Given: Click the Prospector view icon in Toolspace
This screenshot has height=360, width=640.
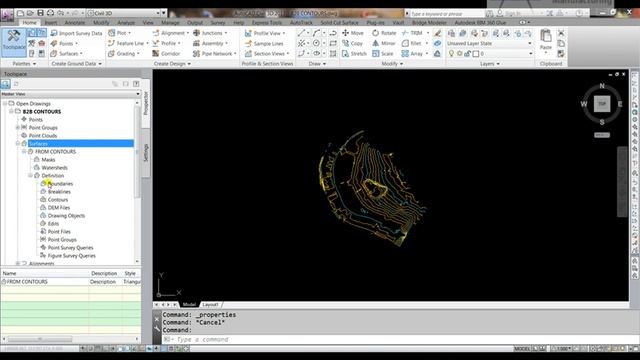Looking at the screenshot, I should tap(6, 84).
